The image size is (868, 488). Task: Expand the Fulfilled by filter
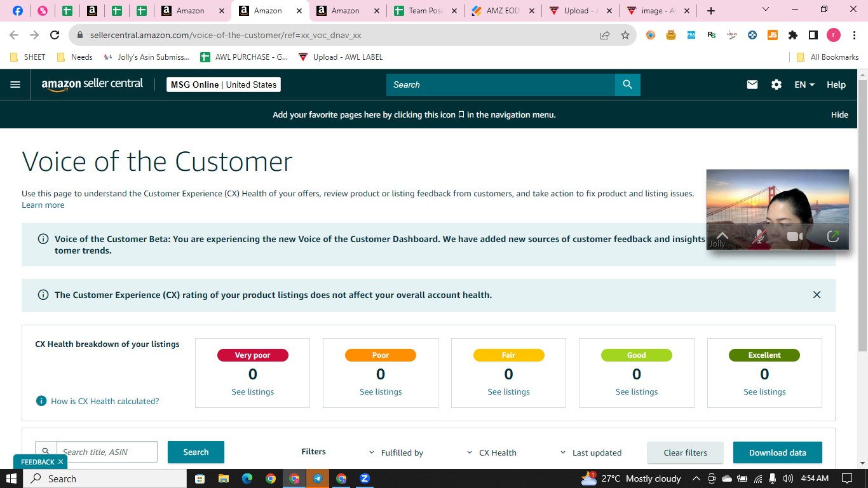(x=396, y=452)
